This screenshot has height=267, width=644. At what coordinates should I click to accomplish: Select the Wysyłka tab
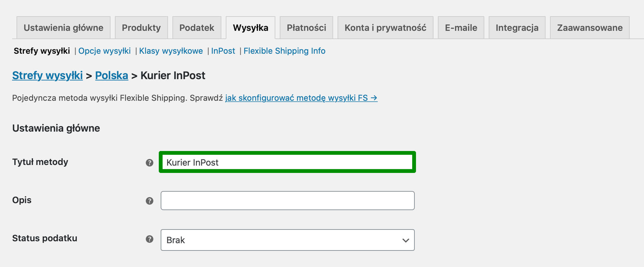pyautogui.click(x=251, y=28)
